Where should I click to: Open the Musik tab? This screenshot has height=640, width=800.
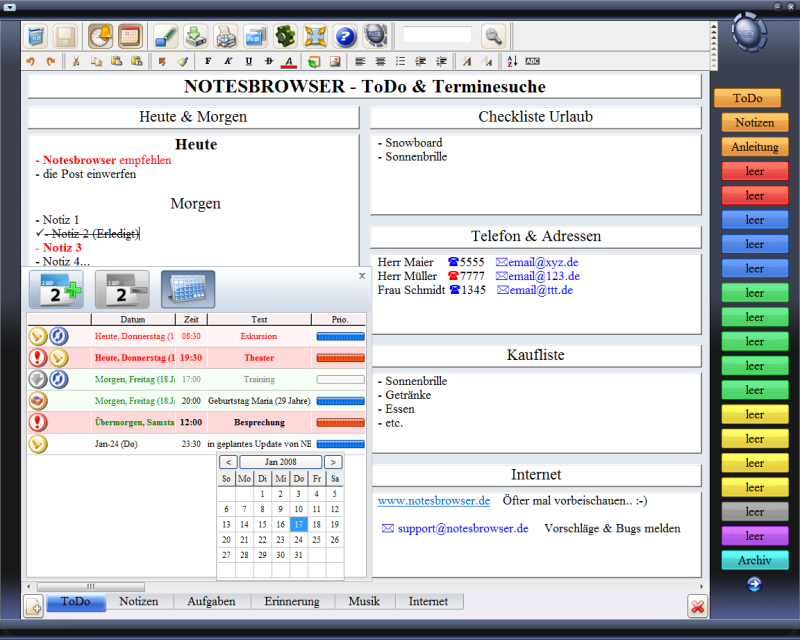pos(363,602)
